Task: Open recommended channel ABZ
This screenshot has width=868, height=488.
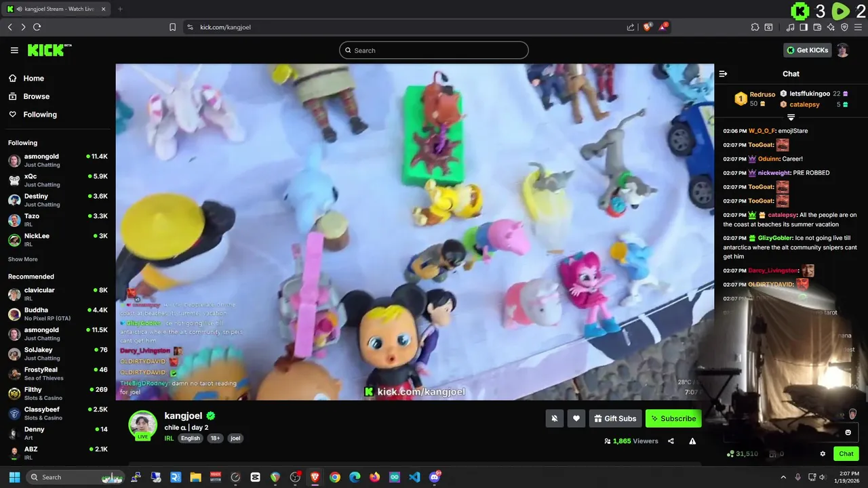Action: click(x=58, y=453)
